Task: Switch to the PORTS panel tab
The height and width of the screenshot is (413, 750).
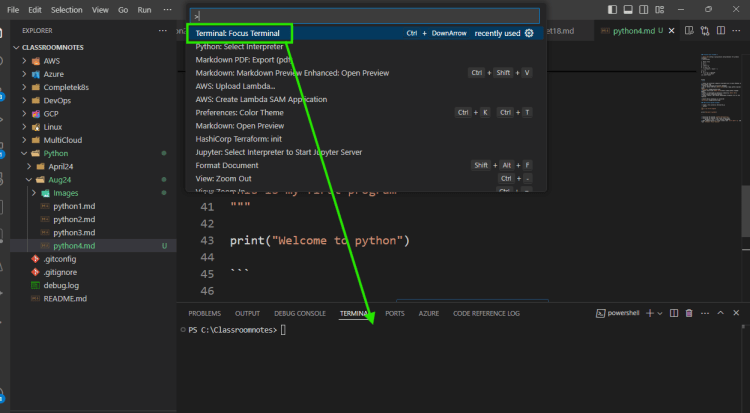Action: (395, 313)
